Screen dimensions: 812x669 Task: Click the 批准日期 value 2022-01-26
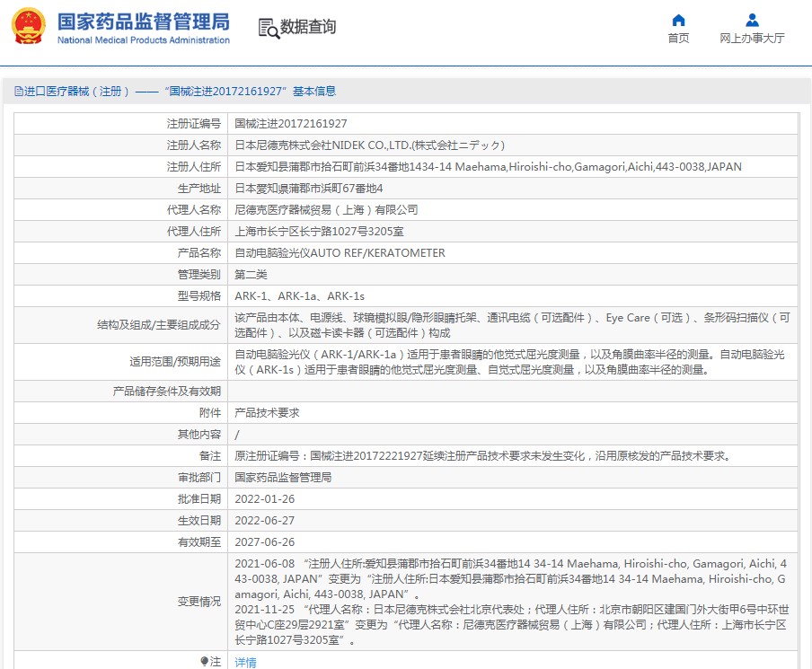coord(265,499)
